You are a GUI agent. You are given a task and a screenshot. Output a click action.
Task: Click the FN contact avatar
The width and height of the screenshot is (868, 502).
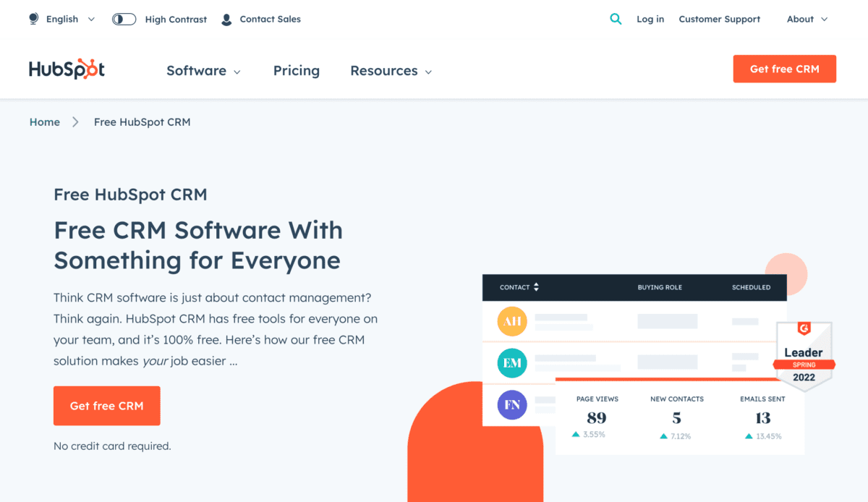512,405
